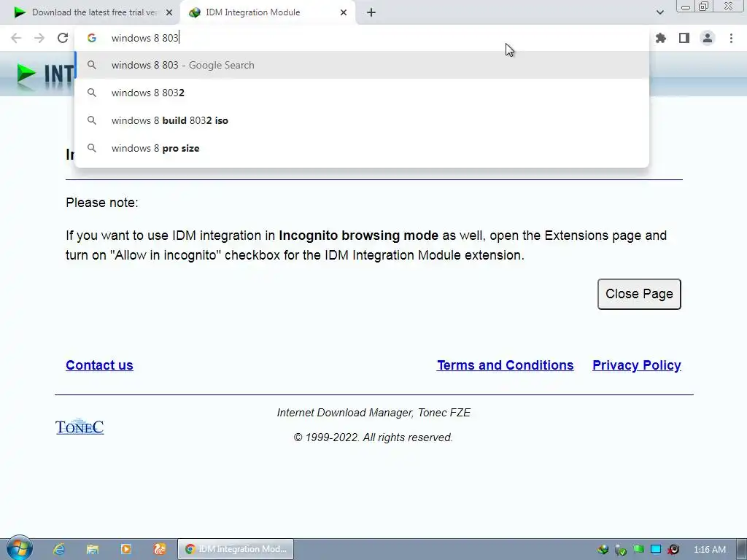Open Windows Explorer folder on taskbar

click(93, 549)
